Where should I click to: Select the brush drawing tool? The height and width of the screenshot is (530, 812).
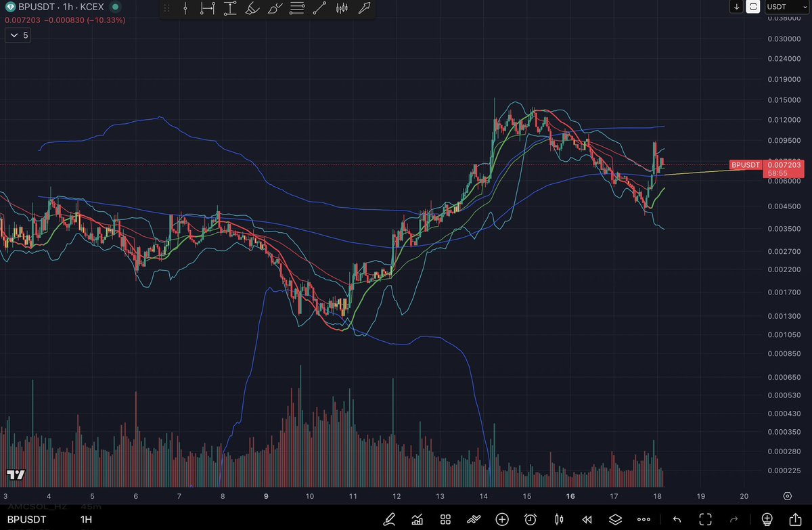275,9
